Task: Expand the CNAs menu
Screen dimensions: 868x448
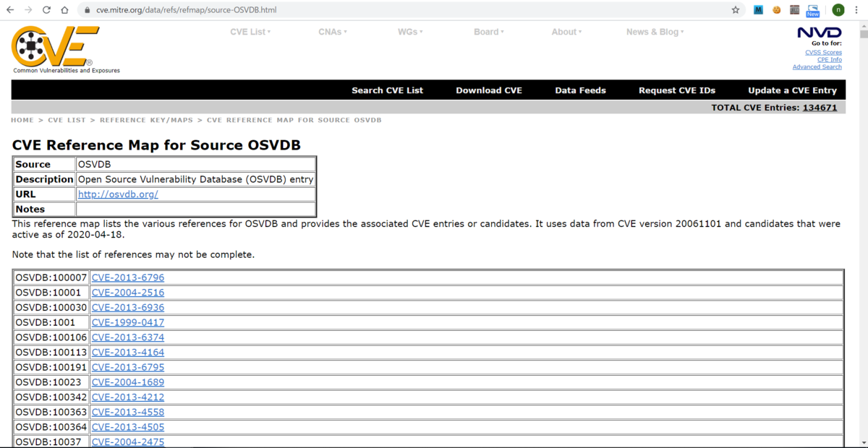Action: click(x=333, y=32)
